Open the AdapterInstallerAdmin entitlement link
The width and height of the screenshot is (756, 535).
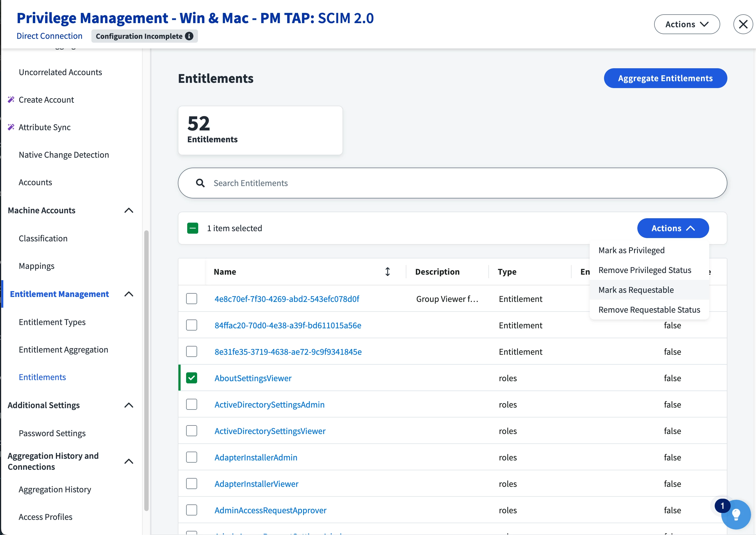(256, 457)
